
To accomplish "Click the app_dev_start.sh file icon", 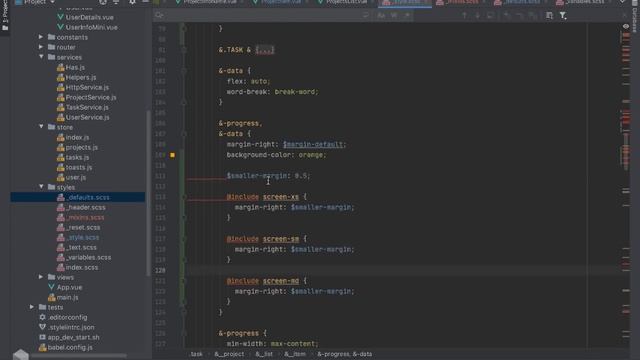I will pos(42,337).
